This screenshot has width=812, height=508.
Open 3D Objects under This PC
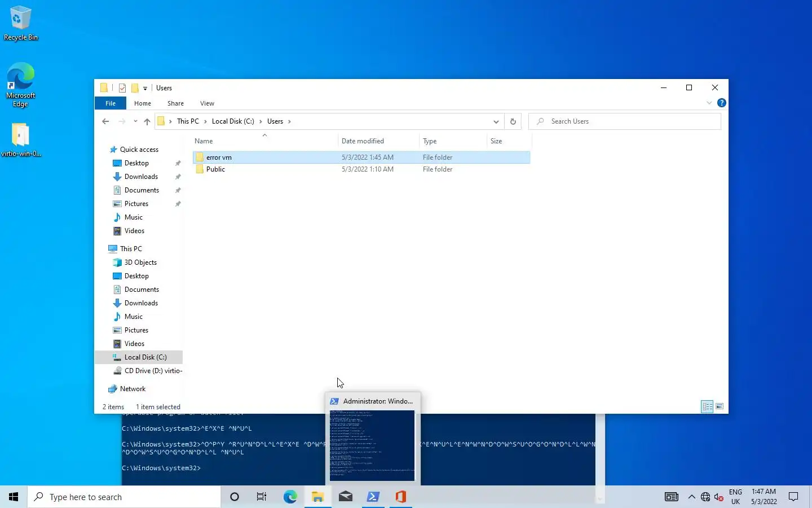(140, 262)
